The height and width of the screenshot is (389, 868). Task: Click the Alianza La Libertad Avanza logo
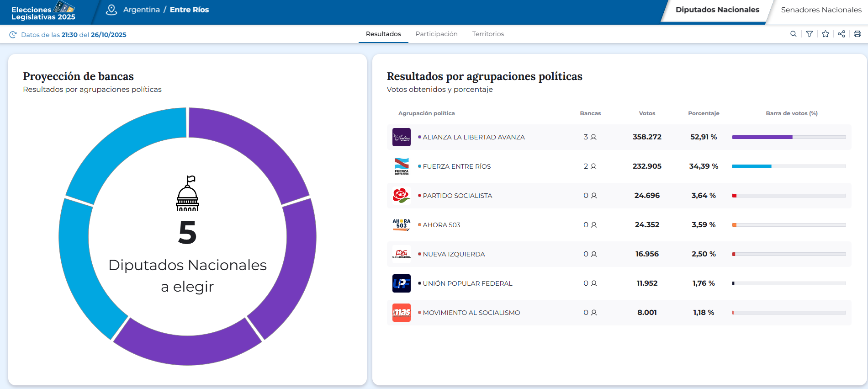402,137
